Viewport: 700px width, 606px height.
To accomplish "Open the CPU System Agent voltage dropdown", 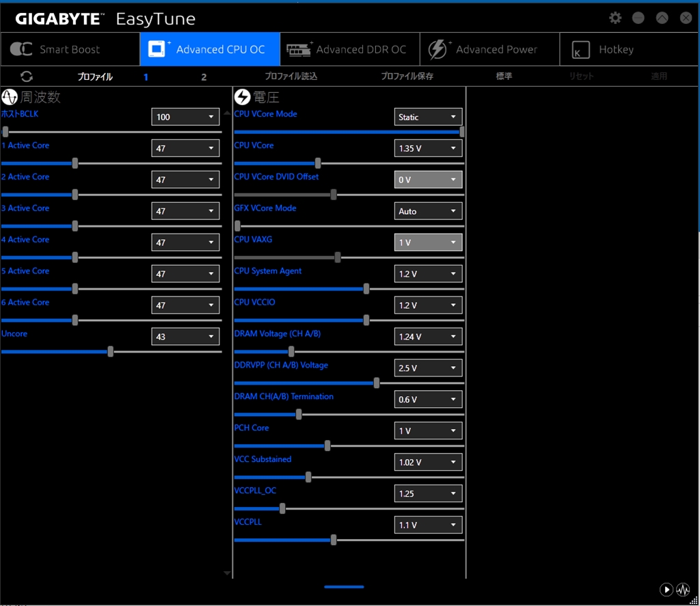I will pos(428,274).
